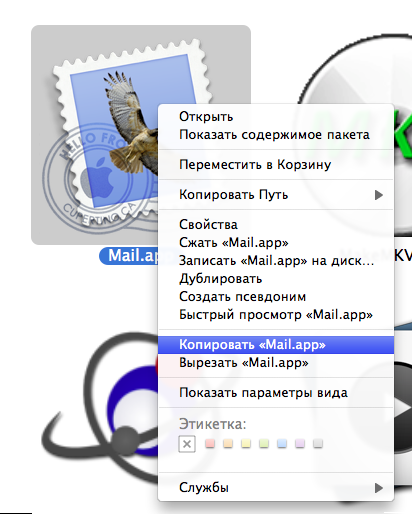Expand the Копировать Путь submenu arrow
This screenshot has height=514, width=412.
click(378, 195)
